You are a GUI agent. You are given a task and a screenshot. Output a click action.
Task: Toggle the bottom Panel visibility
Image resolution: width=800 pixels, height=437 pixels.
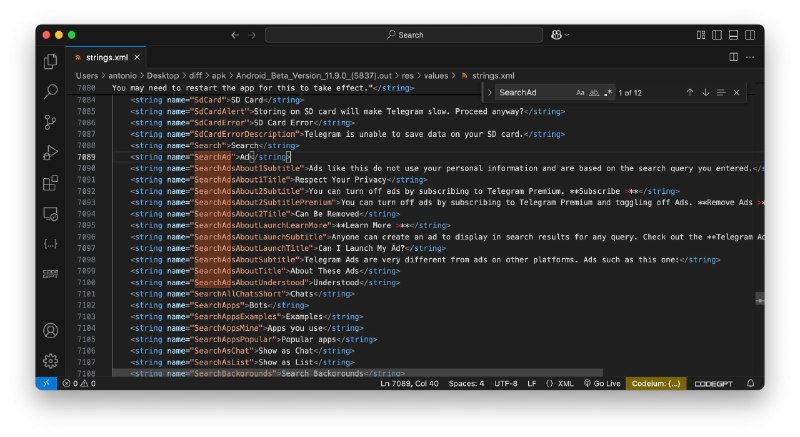point(733,35)
